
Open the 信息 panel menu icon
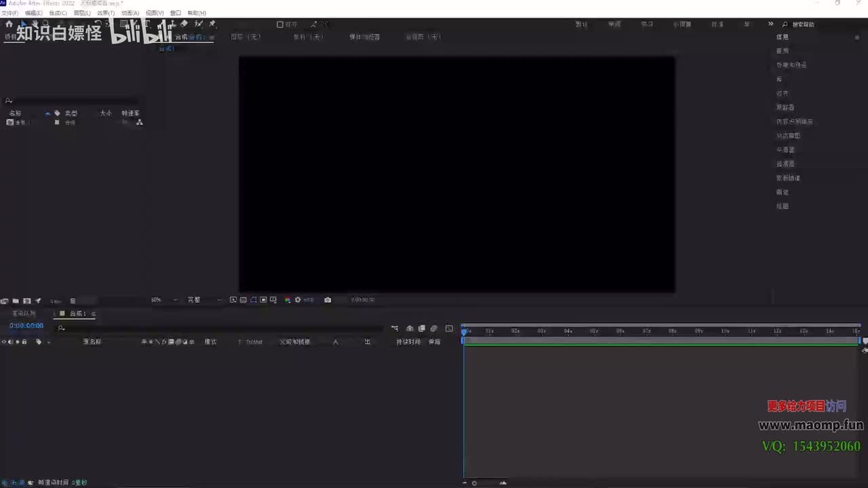point(857,37)
